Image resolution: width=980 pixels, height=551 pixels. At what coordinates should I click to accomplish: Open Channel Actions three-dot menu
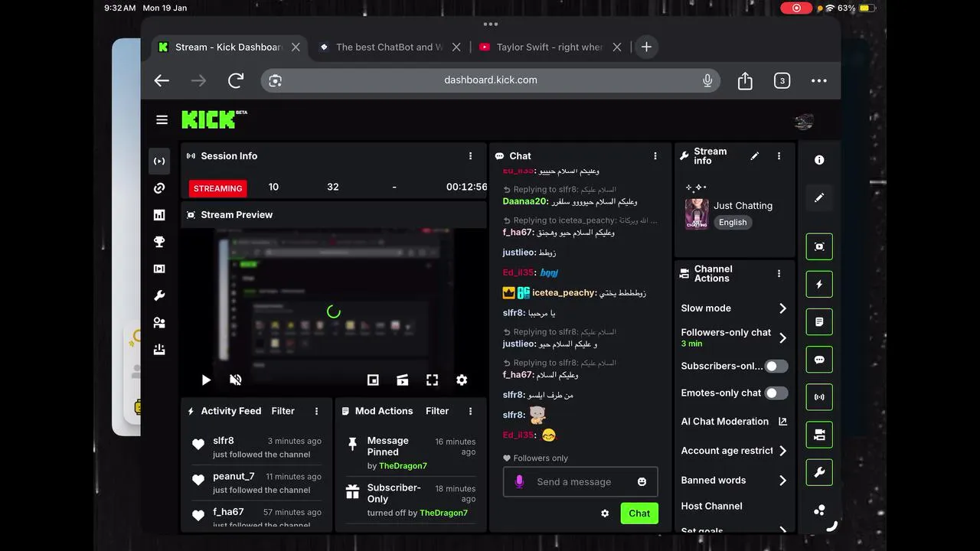pyautogui.click(x=779, y=274)
